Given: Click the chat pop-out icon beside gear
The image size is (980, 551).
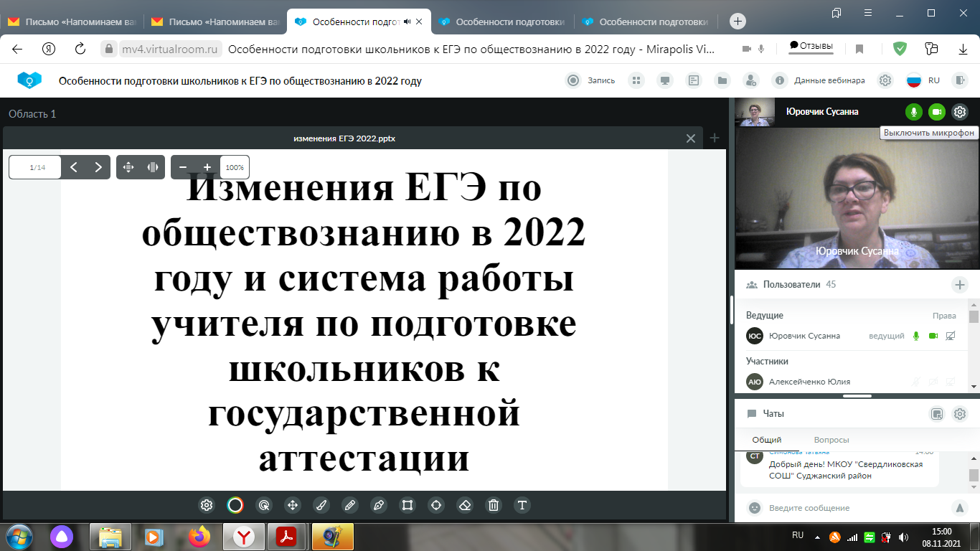Looking at the screenshot, I should [x=936, y=414].
